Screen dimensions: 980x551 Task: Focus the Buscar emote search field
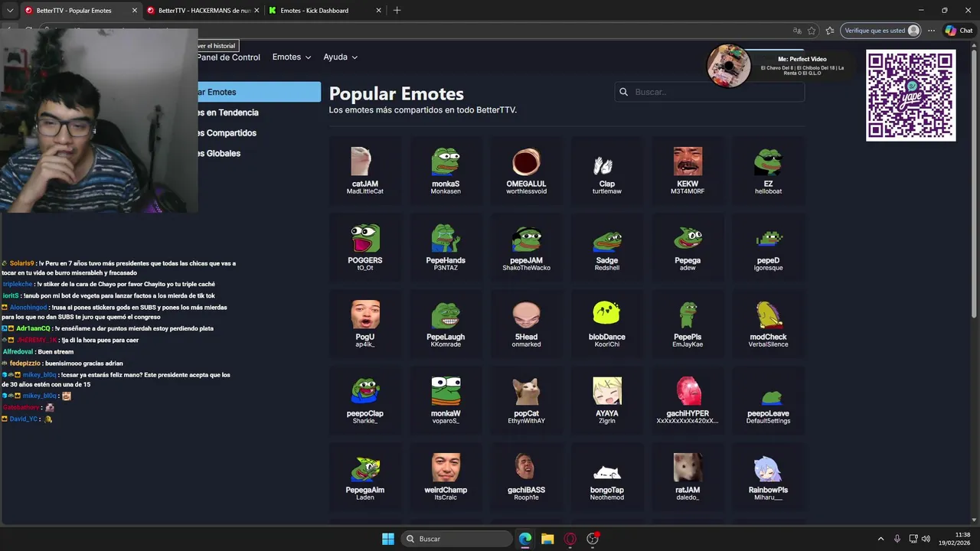pos(710,92)
